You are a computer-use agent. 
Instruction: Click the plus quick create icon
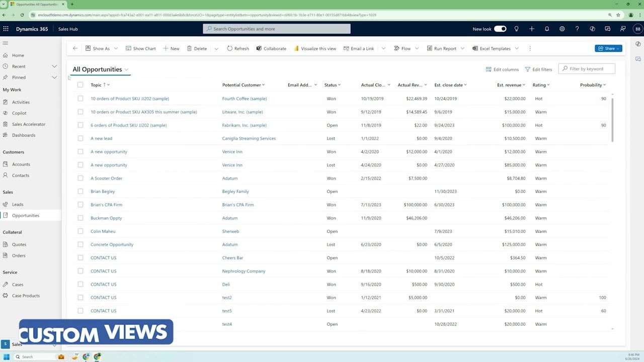pos(531,29)
